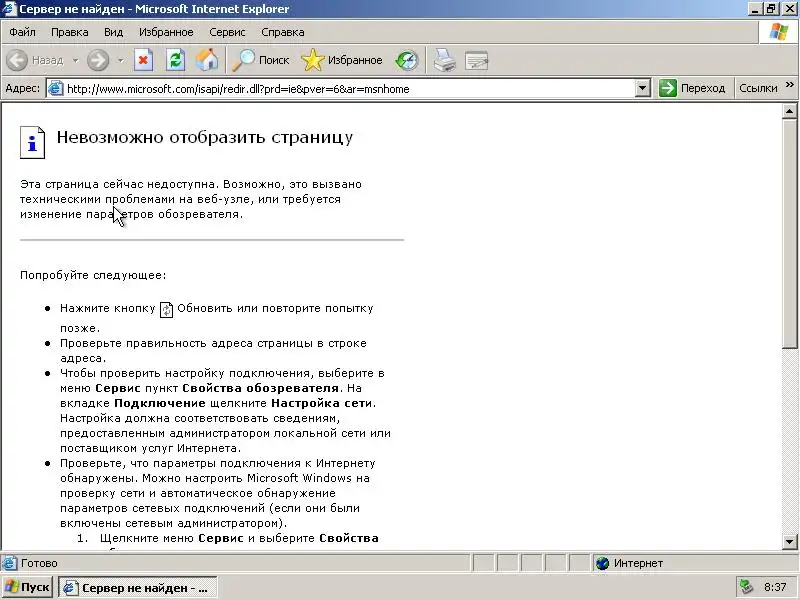The height and width of the screenshot is (600, 800).
Task: Click the 8:37 taskbar clock
Action: (x=775, y=587)
